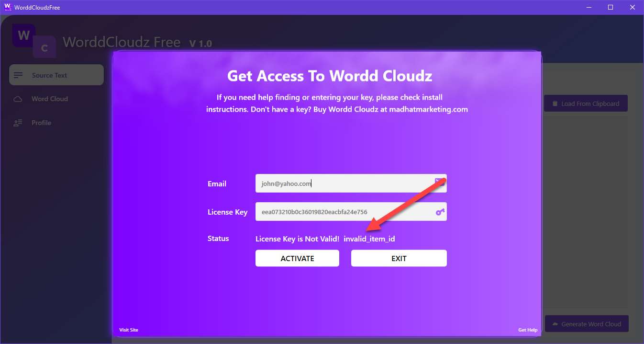
Task: Click the WorddCloudzFree title bar app icon
Action: pos(8,7)
